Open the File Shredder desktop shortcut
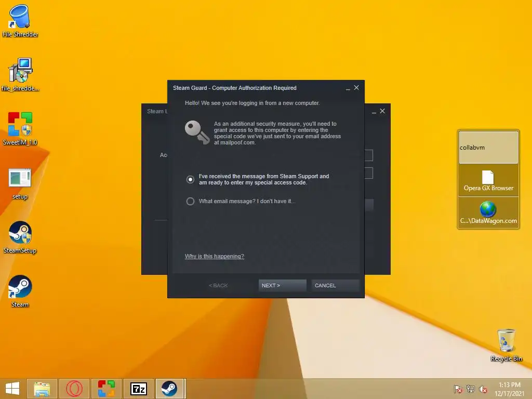 [x=20, y=20]
